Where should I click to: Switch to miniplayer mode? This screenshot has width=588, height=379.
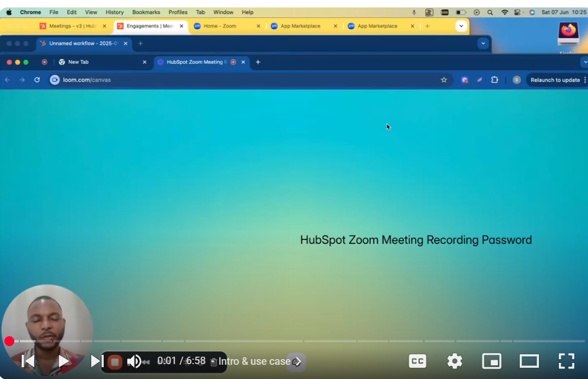492,361
